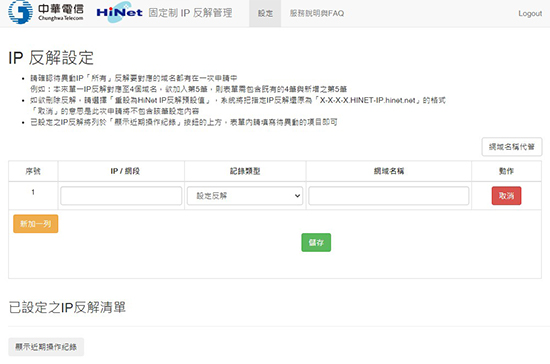
Task: Open the 設定 navigation tab
Action: [x=265, y=13]
